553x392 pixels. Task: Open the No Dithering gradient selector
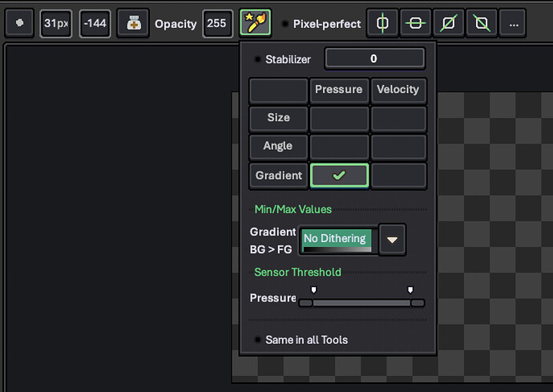click(338, 240)
